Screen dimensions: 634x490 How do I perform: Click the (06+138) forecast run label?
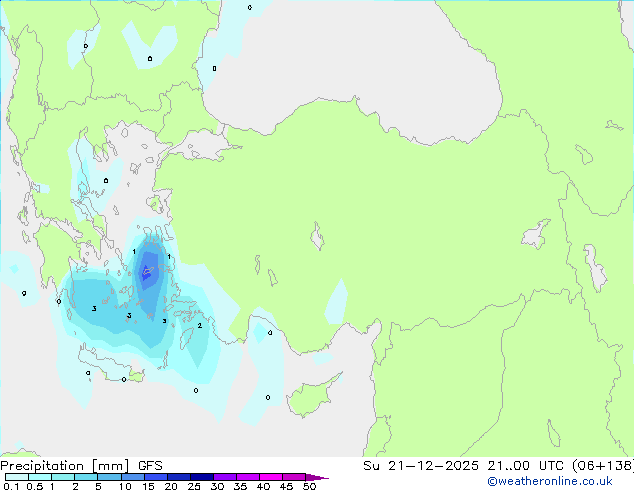602,466
